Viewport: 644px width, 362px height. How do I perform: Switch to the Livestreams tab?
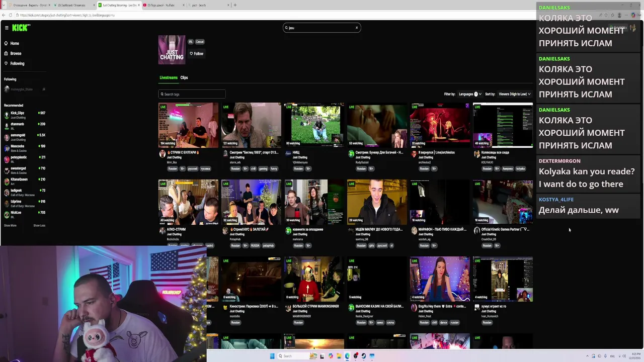(x=169, y=77)
